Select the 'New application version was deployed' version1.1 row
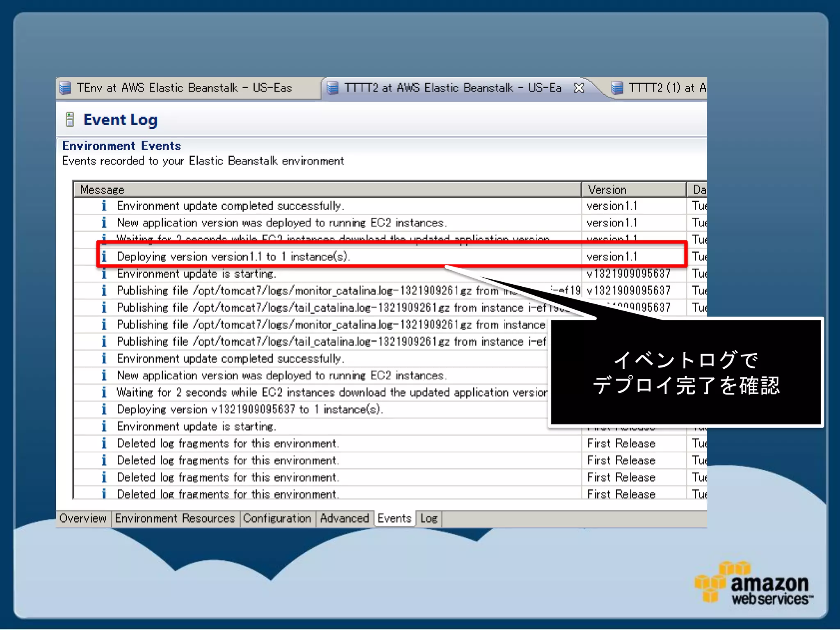This screenshot has height=630, width=840. pyautogui.click(x=282, y=223)
